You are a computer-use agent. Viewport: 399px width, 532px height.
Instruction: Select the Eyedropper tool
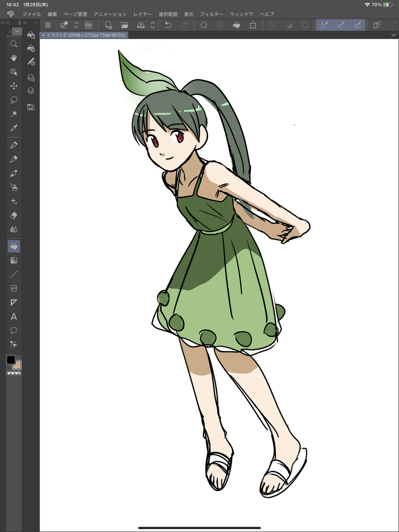click(14, 128)
